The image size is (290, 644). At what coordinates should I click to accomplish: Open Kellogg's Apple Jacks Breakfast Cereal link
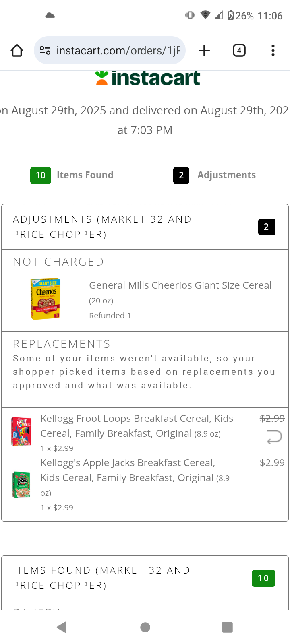pyautogui.click(x=128, y=463)
